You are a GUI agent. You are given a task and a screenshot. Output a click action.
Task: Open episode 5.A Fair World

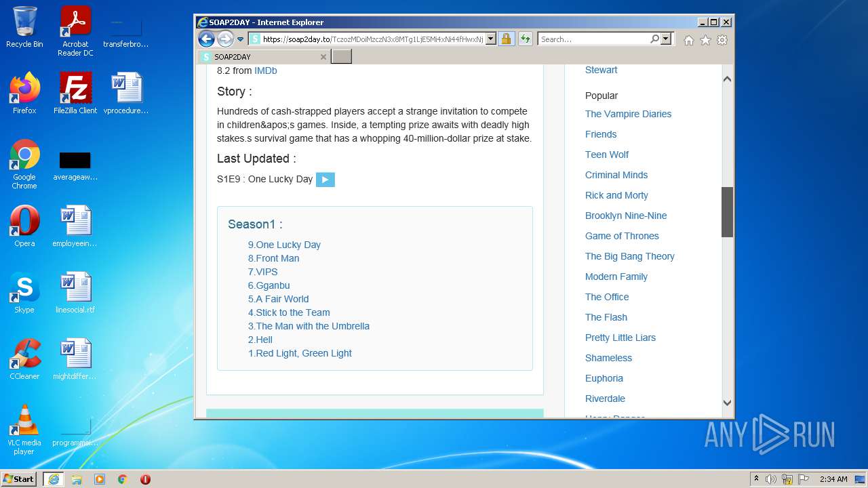tap(278, 299)
